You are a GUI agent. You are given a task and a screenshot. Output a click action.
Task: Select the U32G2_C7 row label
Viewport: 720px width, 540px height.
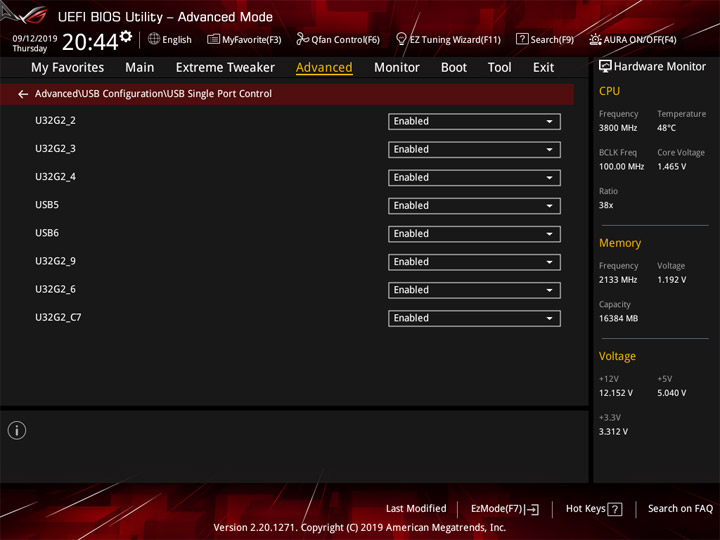pyautogui.click(x=58, y=317)
